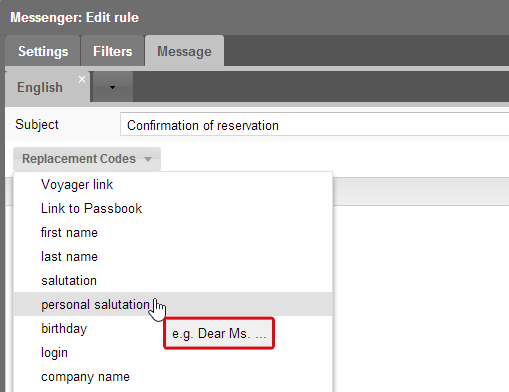Choose Link to Passbook entry
The height and width of the screenshot is (392, 509).
[173, 208]
